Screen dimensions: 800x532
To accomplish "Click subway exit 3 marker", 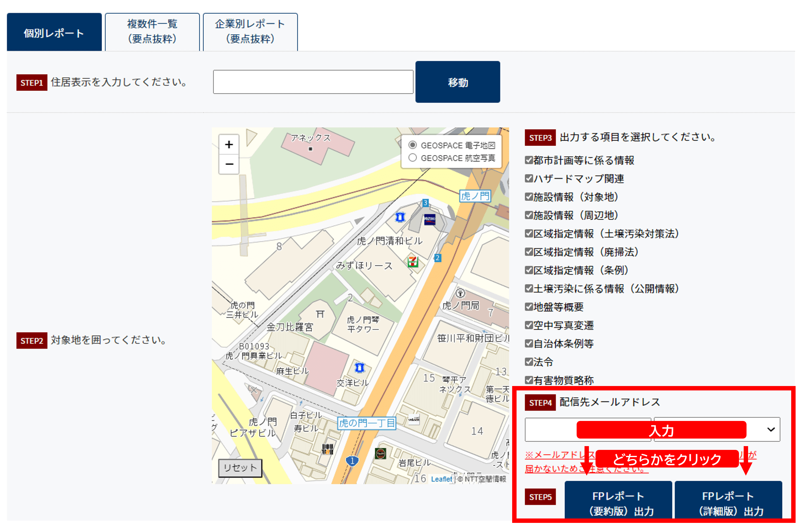I will pos(425,203).
